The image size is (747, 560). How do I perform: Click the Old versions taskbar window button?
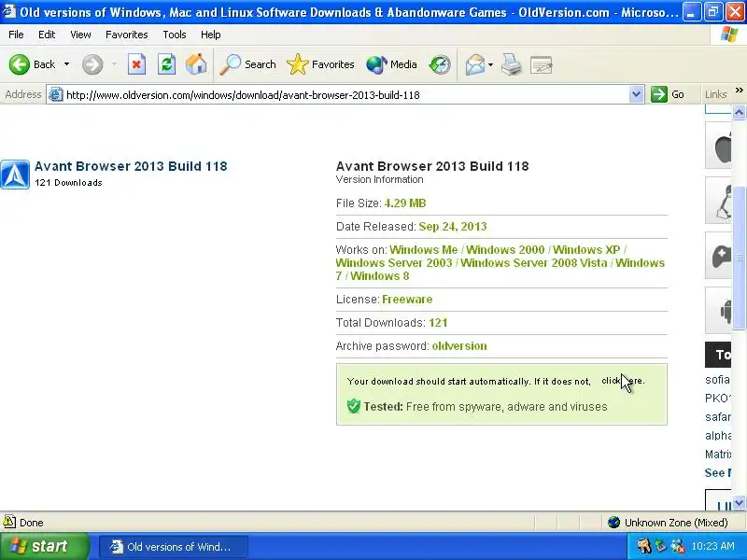point(174,547)
